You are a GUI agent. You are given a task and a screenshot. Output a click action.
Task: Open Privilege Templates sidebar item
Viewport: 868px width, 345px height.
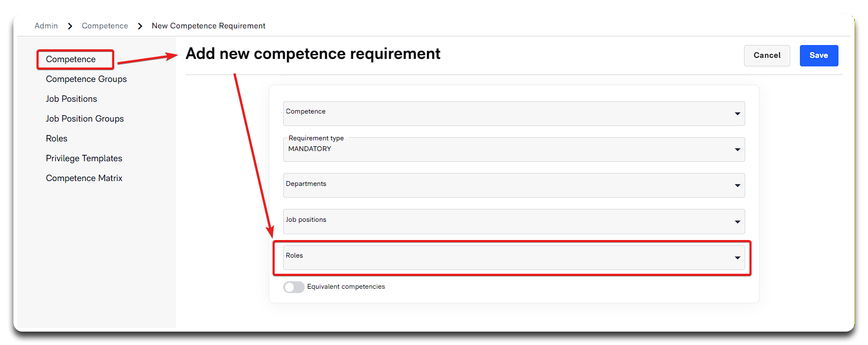[x=84, y=159]
